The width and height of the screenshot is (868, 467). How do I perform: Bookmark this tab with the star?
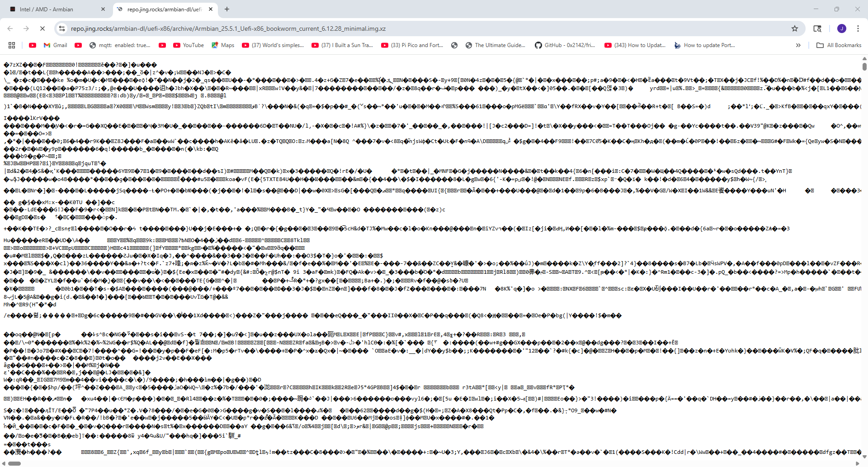click(x=795, y=29)
